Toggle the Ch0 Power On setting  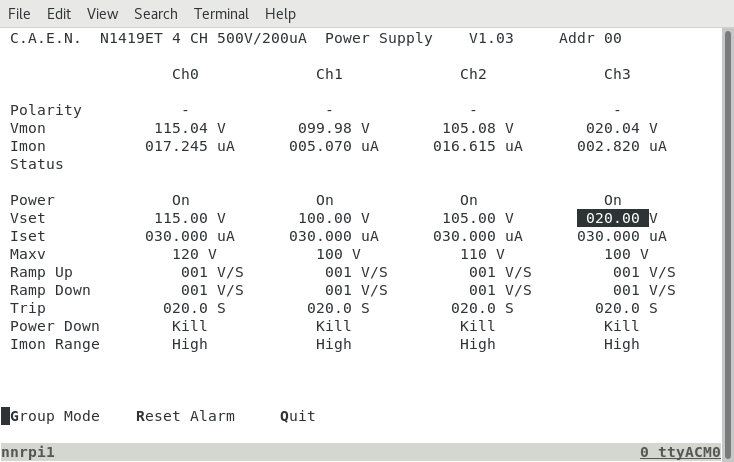(181, 200)
